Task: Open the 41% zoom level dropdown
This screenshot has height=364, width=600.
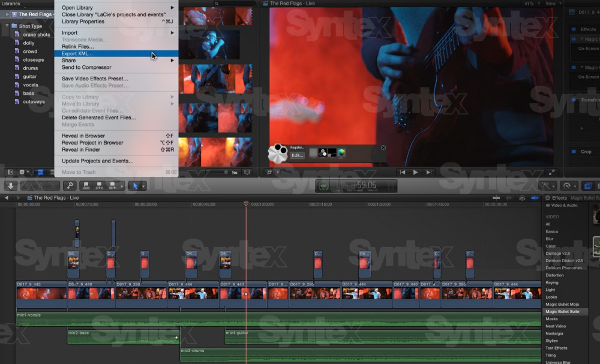Action: [x=532, y=4]
